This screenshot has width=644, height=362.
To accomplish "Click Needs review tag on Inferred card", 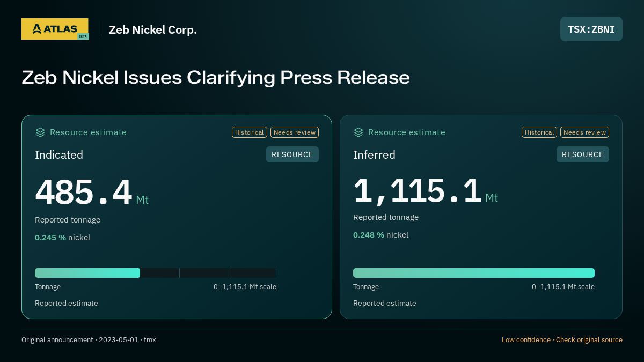I will (x=584, y=132).
